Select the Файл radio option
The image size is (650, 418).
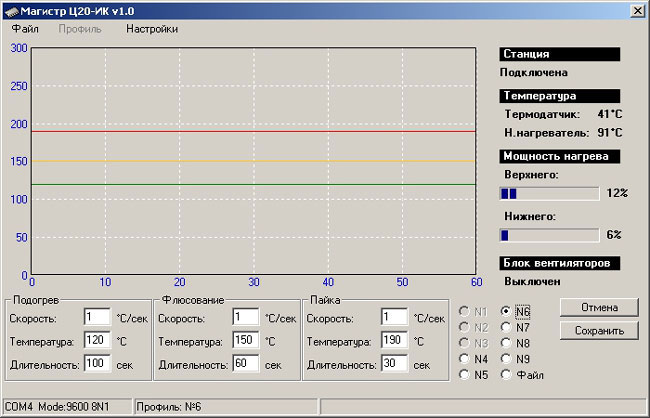506,374
